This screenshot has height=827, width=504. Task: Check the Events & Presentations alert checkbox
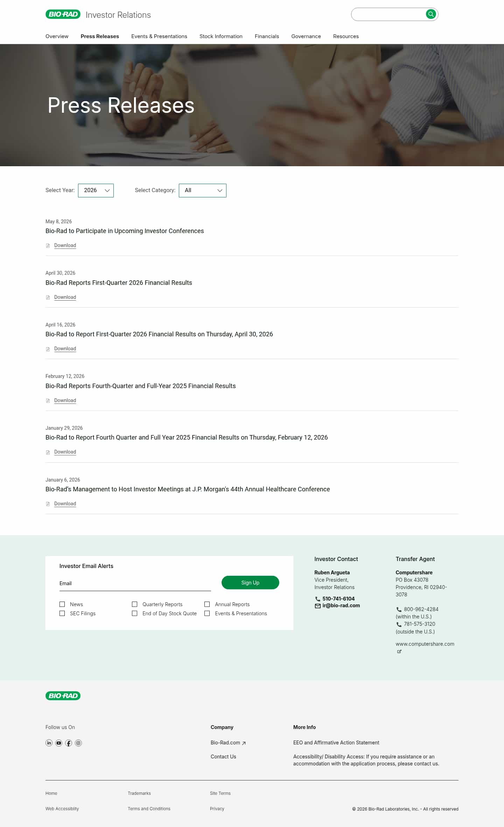pyautogui.click(x=207, y=614)
